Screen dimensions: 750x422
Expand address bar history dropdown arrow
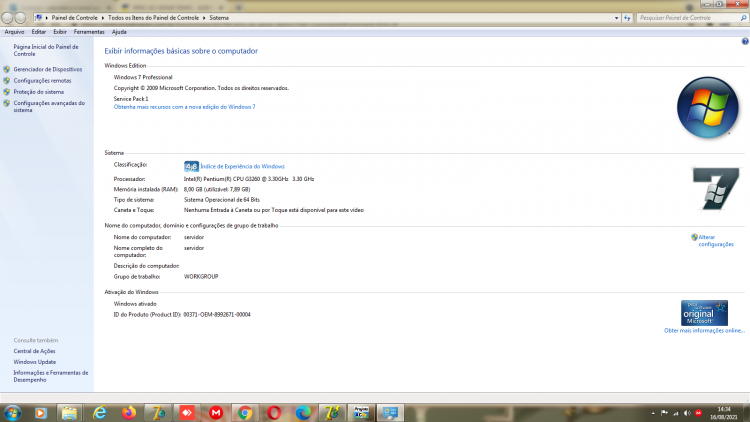click(616, 18)
